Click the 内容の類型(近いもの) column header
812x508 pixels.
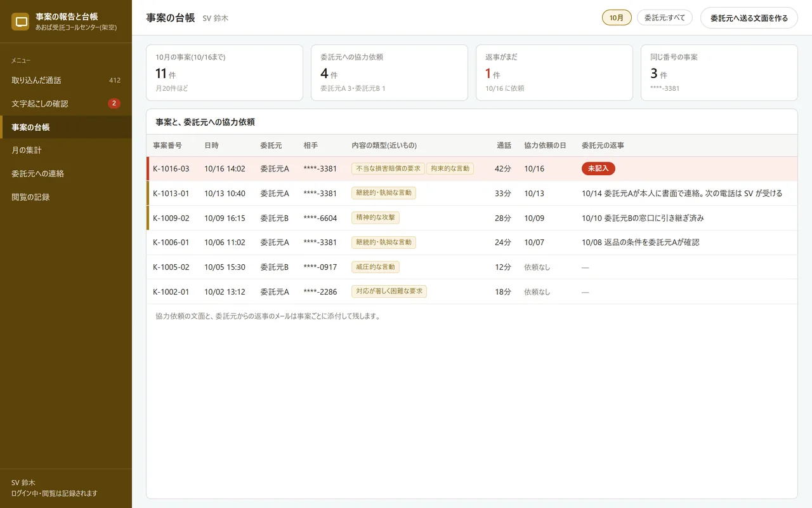click(x=384, y=145)
